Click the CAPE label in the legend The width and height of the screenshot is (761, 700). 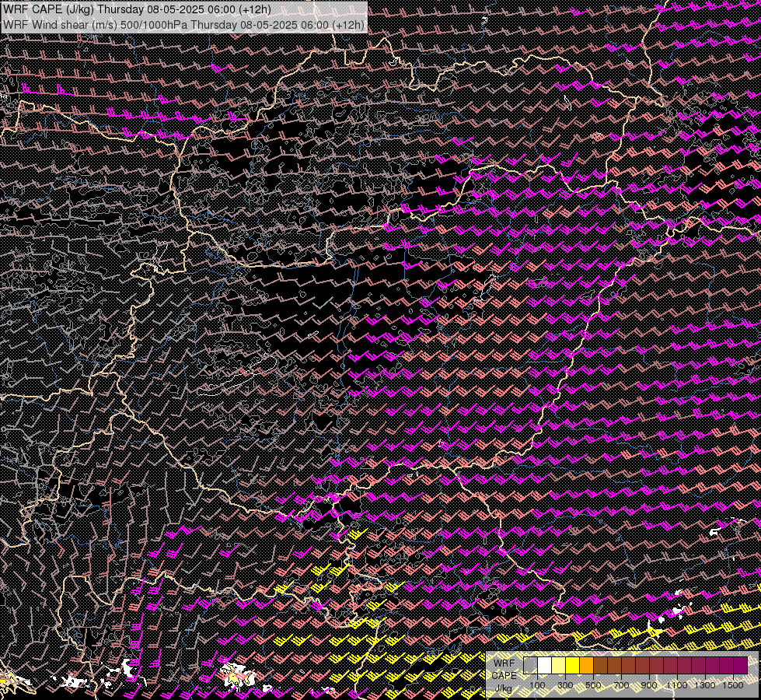point(504,676)
